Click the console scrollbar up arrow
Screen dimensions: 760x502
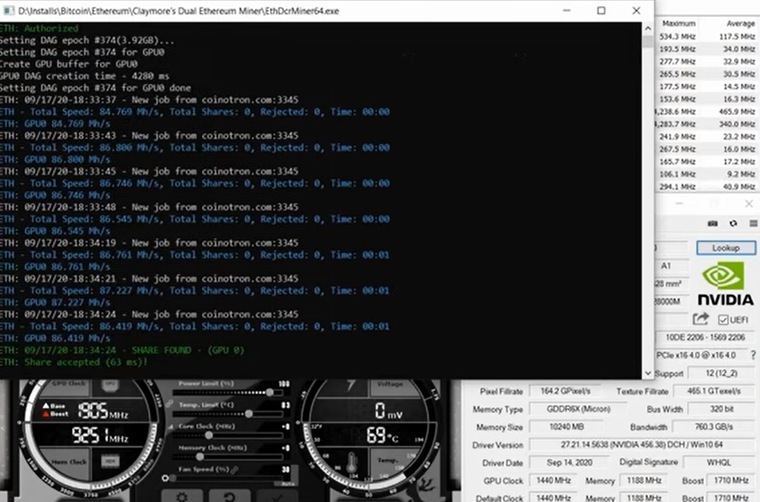point(648,29)
